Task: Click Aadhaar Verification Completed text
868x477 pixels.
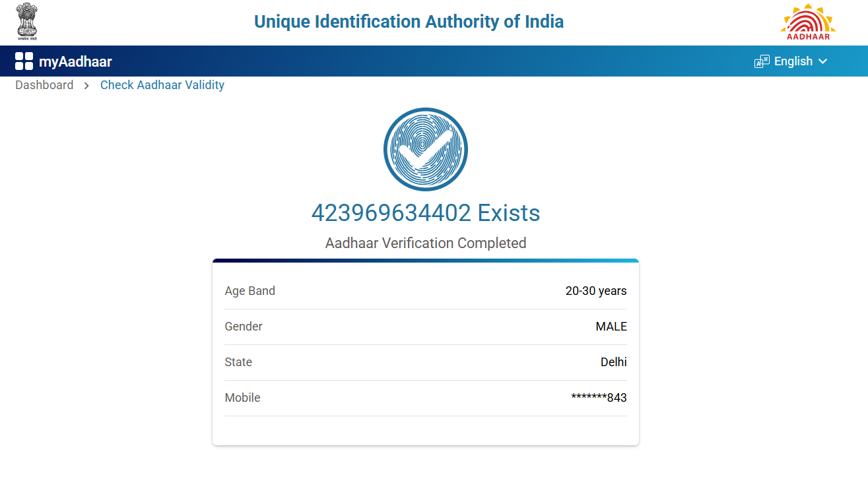Action: (x=426, y=243)
